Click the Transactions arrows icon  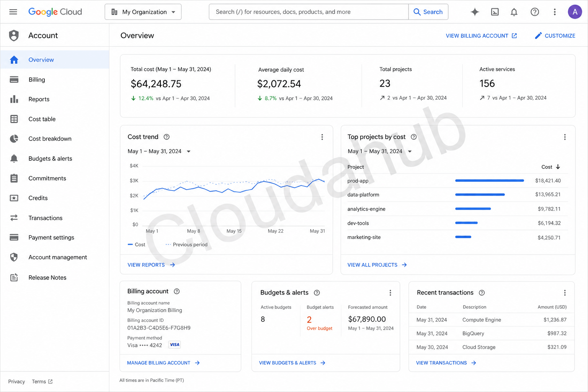pos(14,218)
